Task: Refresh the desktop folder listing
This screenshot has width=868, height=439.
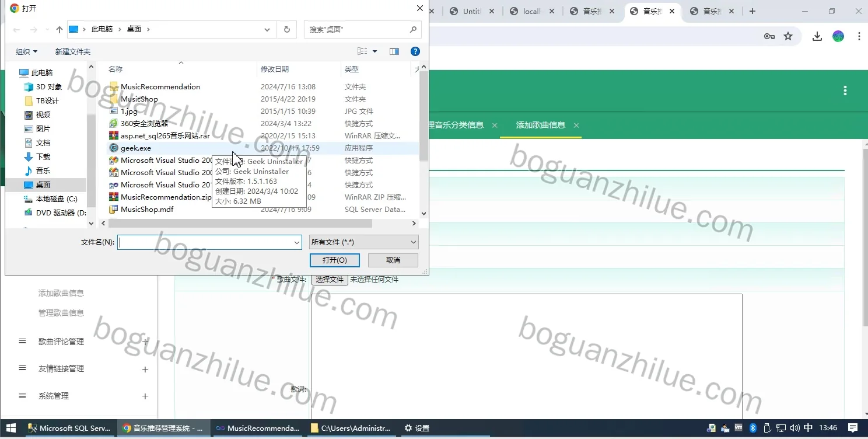Action: (x=286, y=30)
